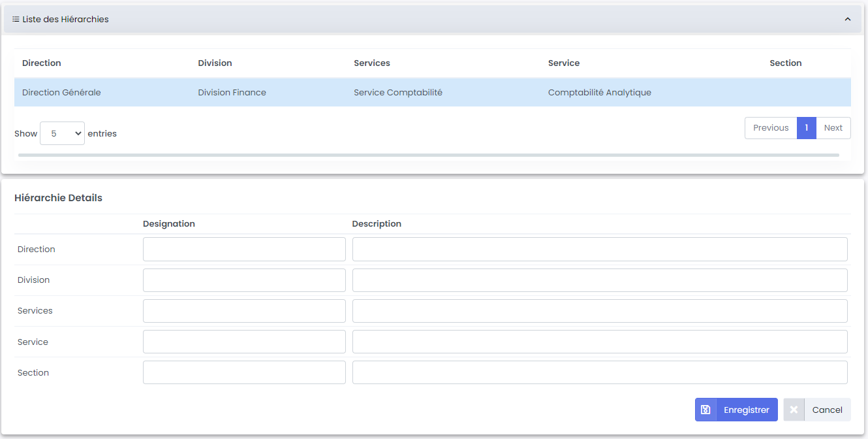Image resolution: width=868 pixels, height=439 pixels.
Task: Click the X icon on Cancel button
Action: tap(794, 410)
